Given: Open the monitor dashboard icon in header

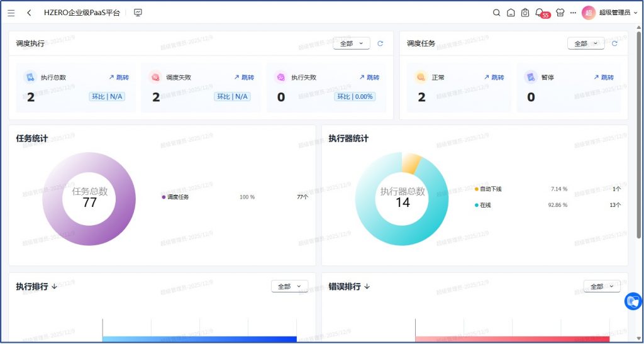Looking at the screenshot, I should coord(138,13).
